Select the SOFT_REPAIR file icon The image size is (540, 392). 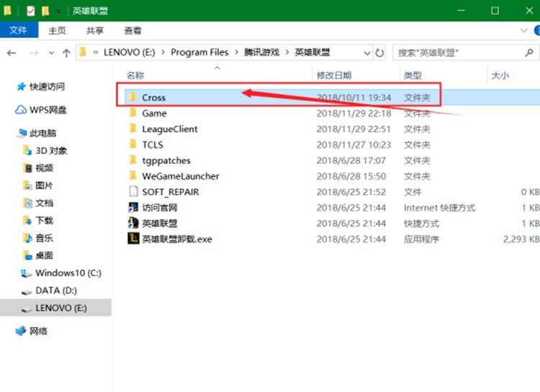133,192
